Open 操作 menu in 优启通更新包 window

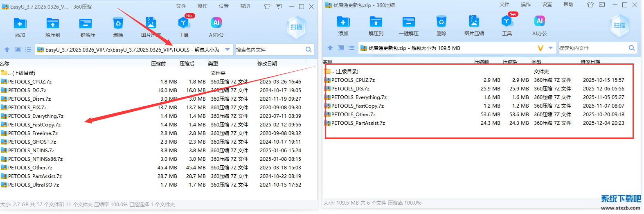526,5
